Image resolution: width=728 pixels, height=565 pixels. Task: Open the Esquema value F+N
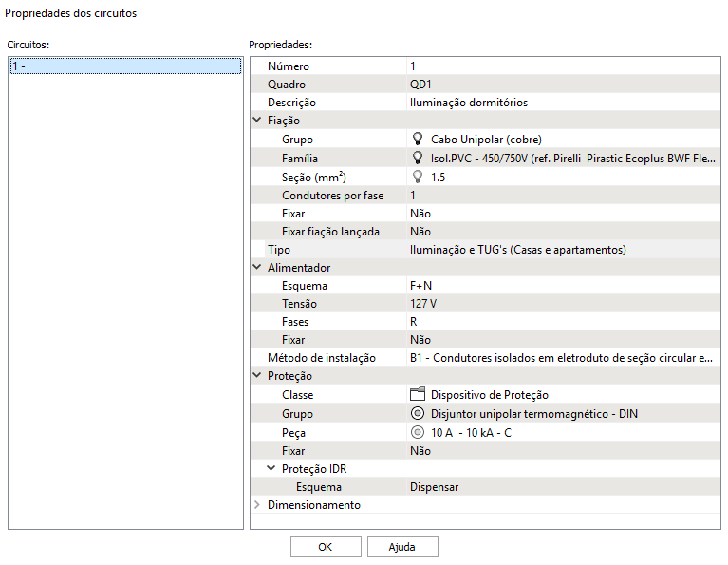coord(562,286)
